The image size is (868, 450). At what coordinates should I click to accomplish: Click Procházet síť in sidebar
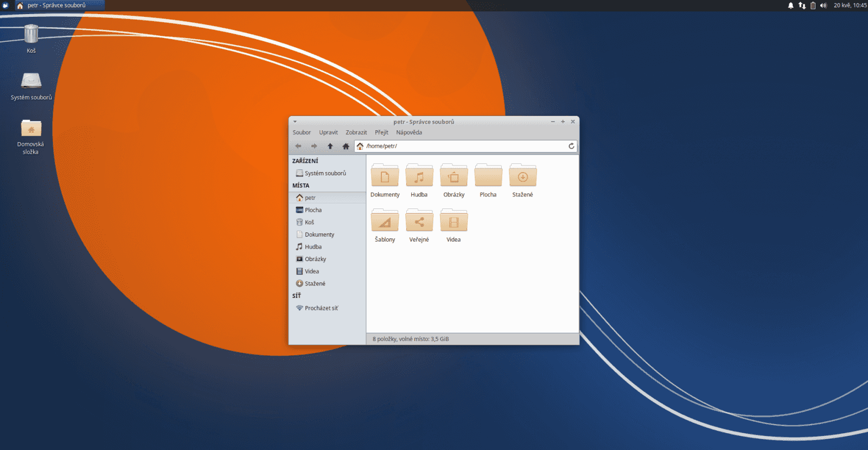(x=321, y=308)
